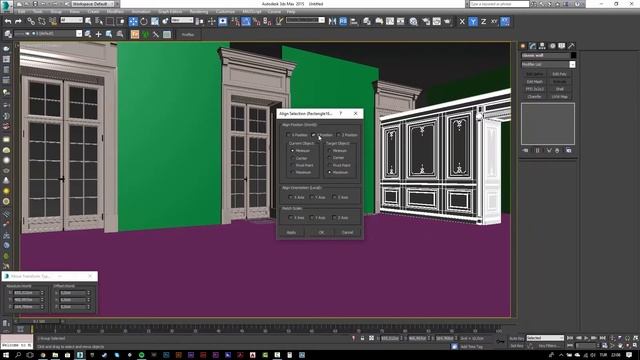Click Configure Modifier Sets icon
Screen dimensions: 640x360
pyautogui.click(x=569, y=151)
